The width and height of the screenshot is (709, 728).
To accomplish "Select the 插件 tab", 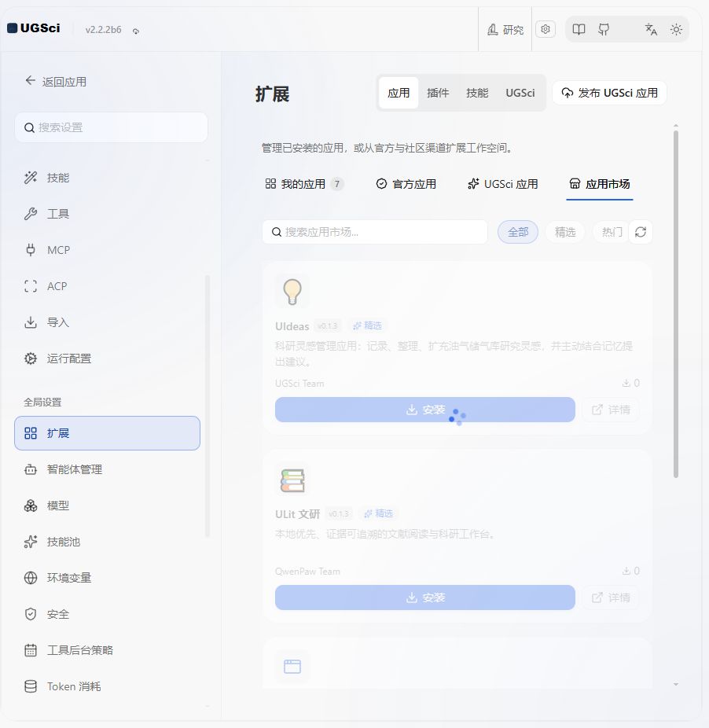I will (438, 93).
